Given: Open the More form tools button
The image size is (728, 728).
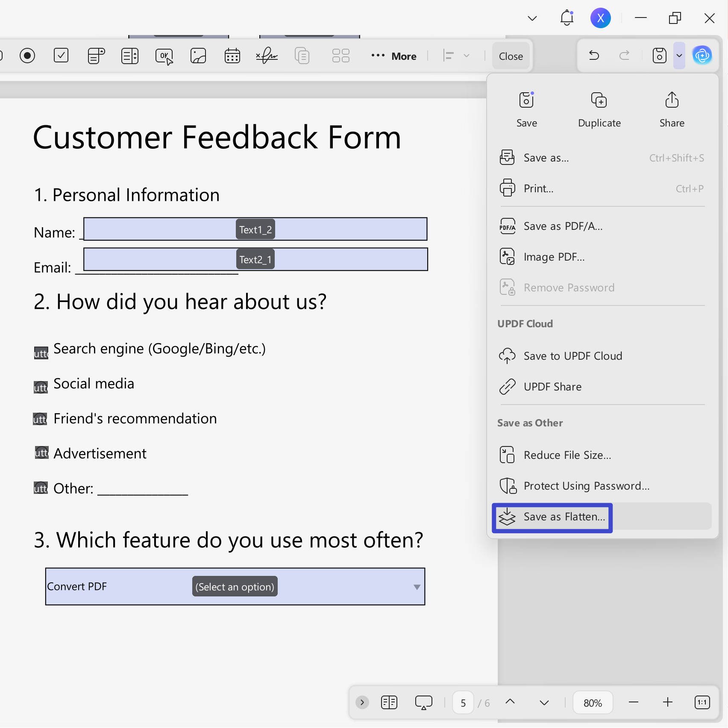Looking at the screenshot, I should click(x=394, y=56).
